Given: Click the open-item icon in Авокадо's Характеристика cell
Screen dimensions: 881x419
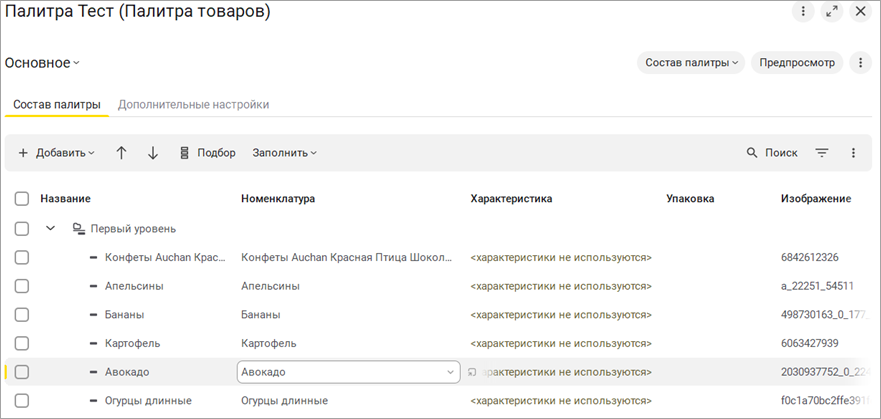Looking at the screenshot, I should pyautogui.click(x=472, y=372).
